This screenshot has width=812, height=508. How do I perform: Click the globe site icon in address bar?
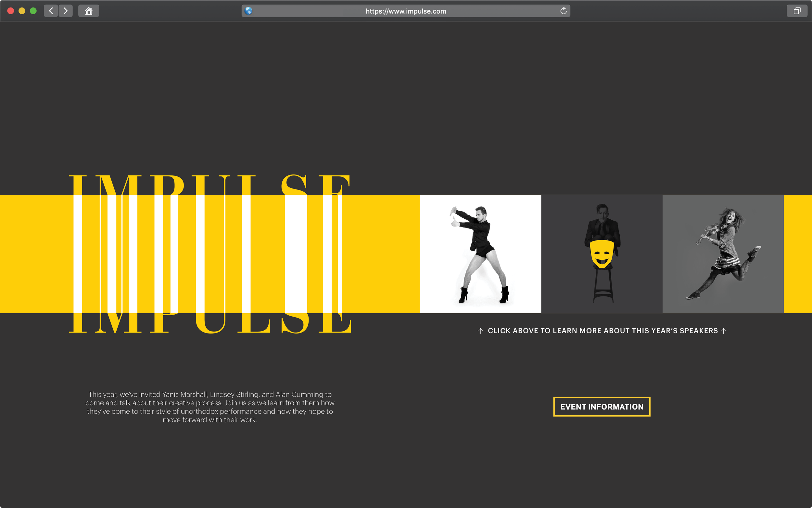click(x=248, y=11)
